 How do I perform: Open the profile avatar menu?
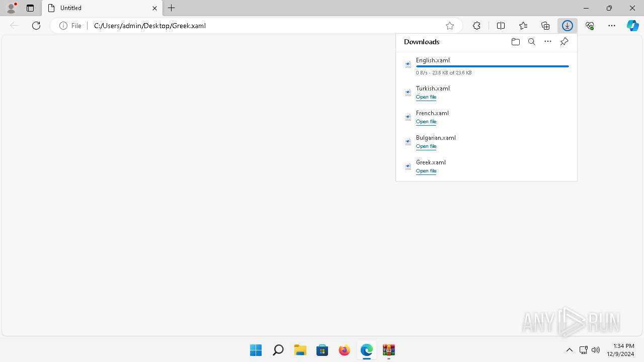click(x=11, y=8)
